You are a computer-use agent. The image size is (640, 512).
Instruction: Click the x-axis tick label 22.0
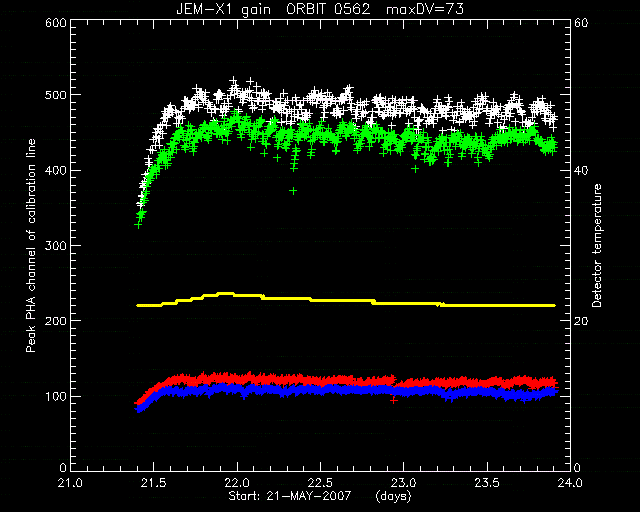click(237, 483)
